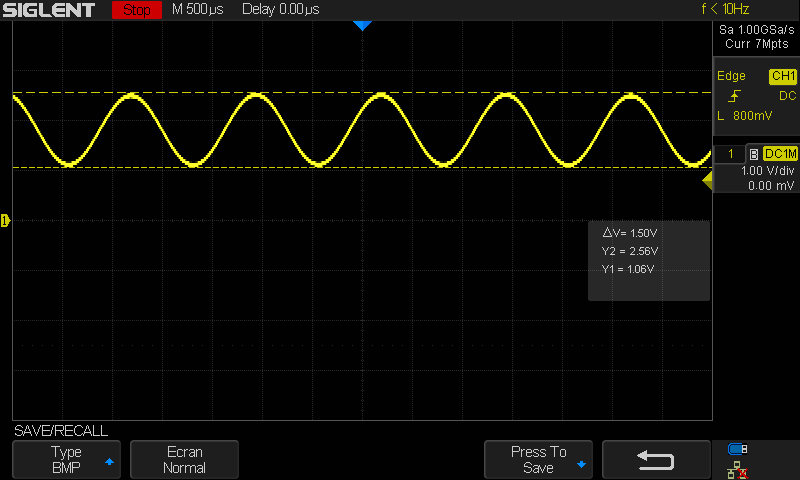The image size is (800, 480).
Task: Click the Sa 1.00GSa/s sample rate text
Action: click(757, 30)
